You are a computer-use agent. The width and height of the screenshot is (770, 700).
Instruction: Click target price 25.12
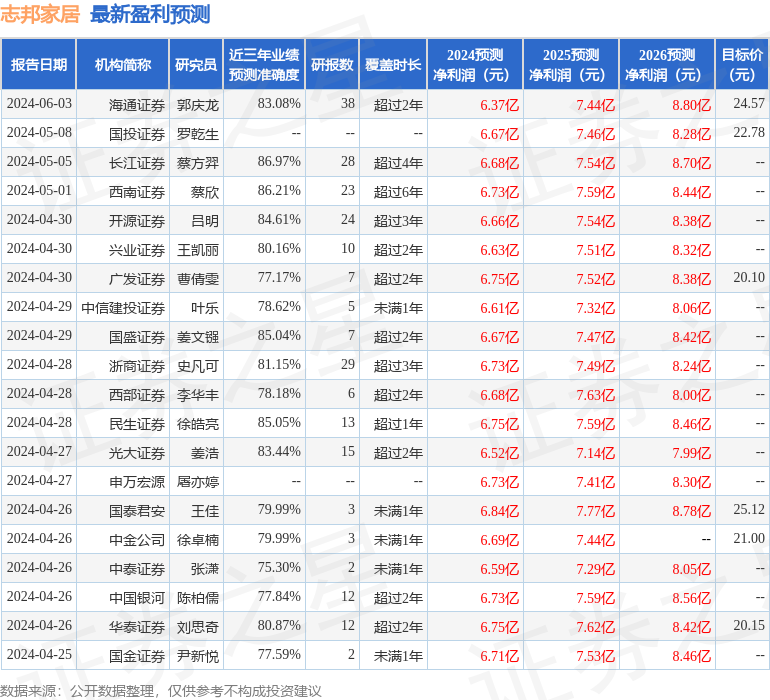[x=749, y=509]
